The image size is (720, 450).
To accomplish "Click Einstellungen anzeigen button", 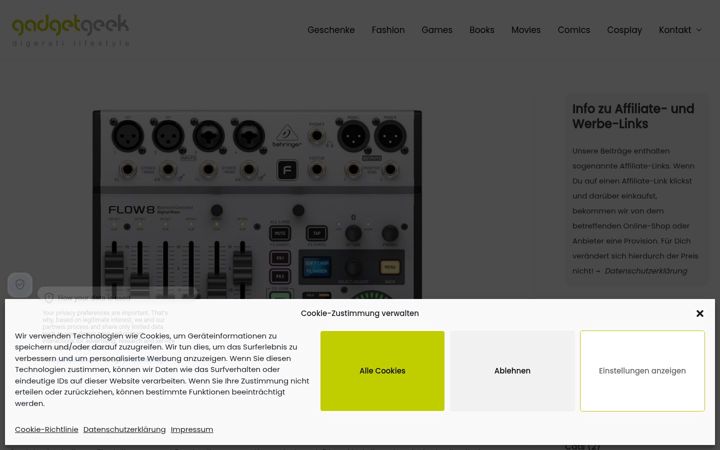I will tap(642, 371).
